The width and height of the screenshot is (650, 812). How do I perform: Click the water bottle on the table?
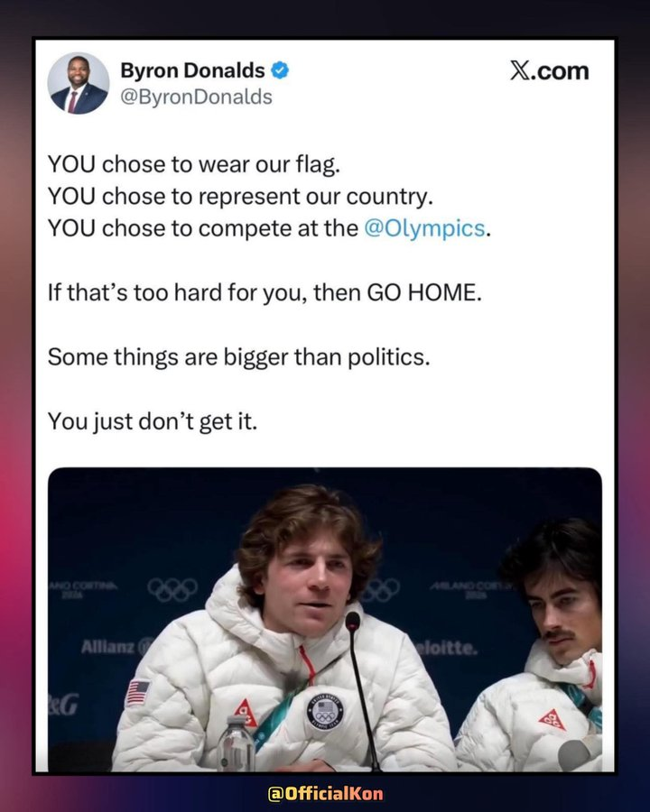(x=236, y=743)
